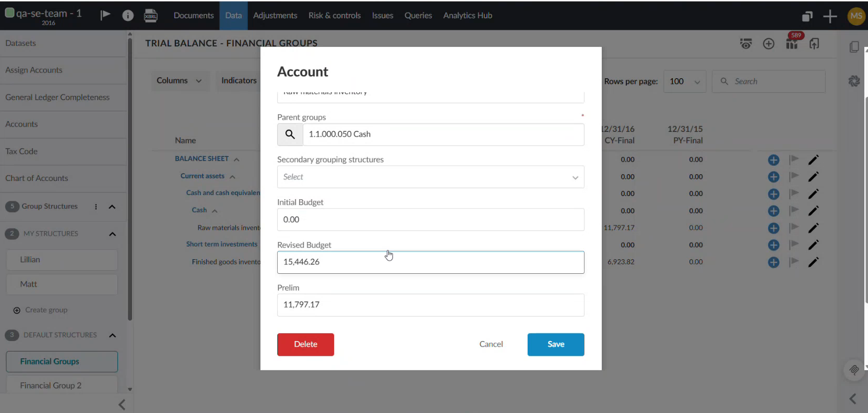Open the info icon in header
Screen dimensions: 868x413
[x=128, y=16]
